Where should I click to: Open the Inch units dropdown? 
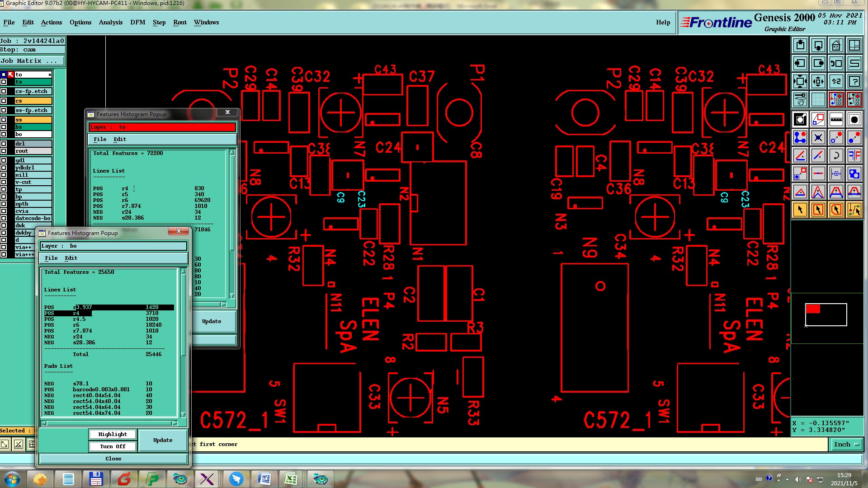point(846,444)
